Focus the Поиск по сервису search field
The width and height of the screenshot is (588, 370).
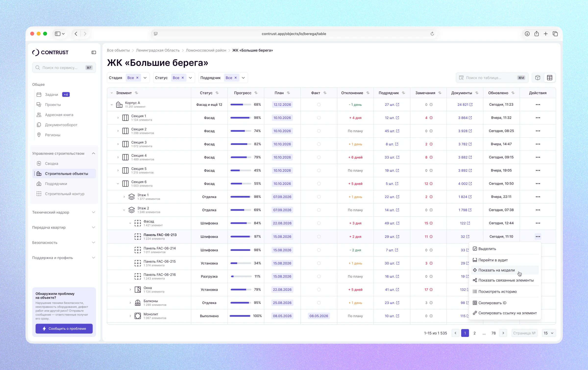coord(64,68)
